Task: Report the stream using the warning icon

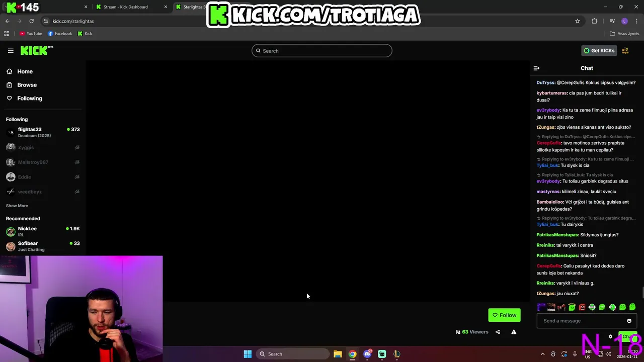Action: 514,332
